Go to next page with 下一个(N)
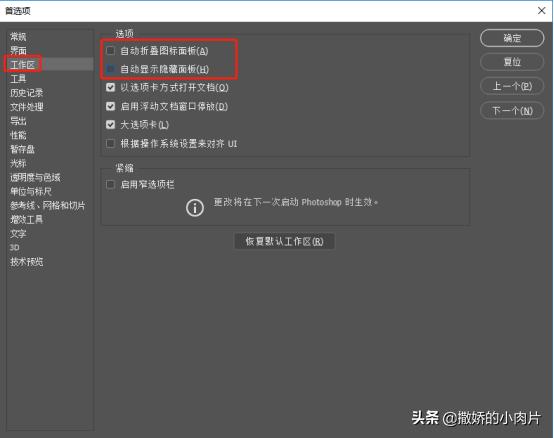 [512, 111]
